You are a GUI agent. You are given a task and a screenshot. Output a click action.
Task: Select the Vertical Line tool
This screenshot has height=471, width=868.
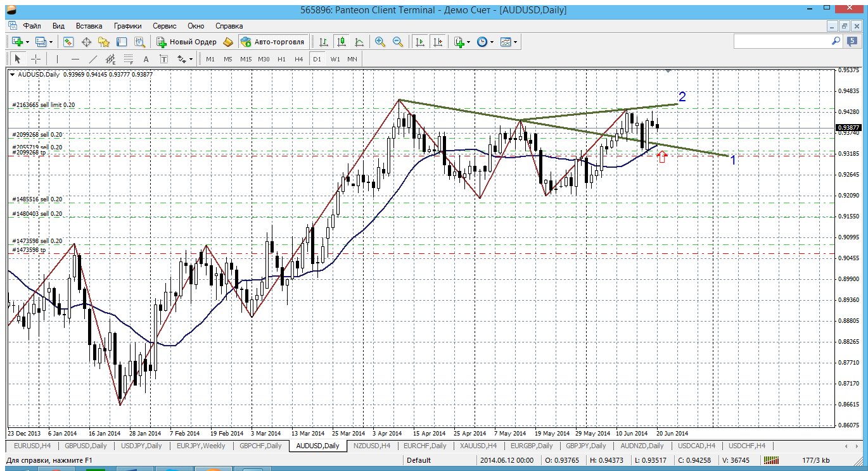(x=57, y=59)
